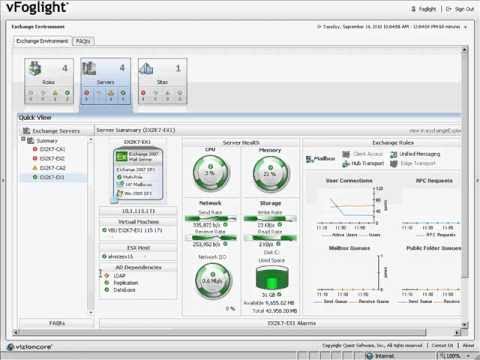Open the time range dropdown arrow

[465, 27]
